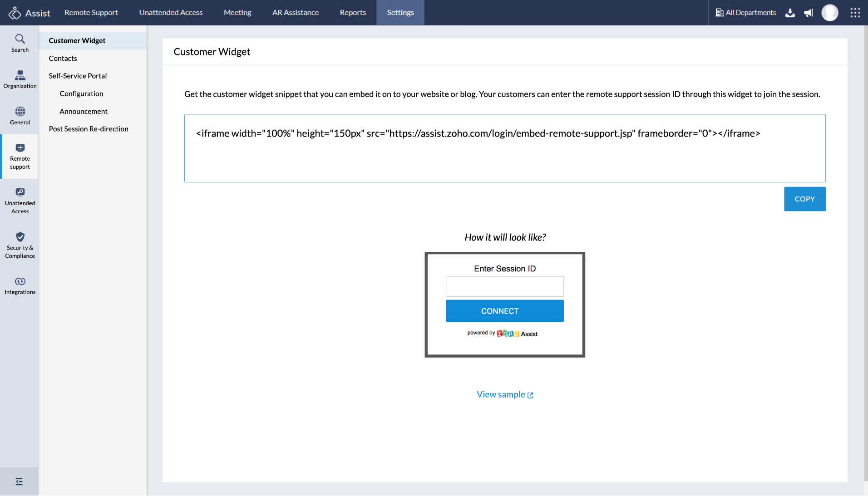Switch to the Reports tab

point(353,12)
